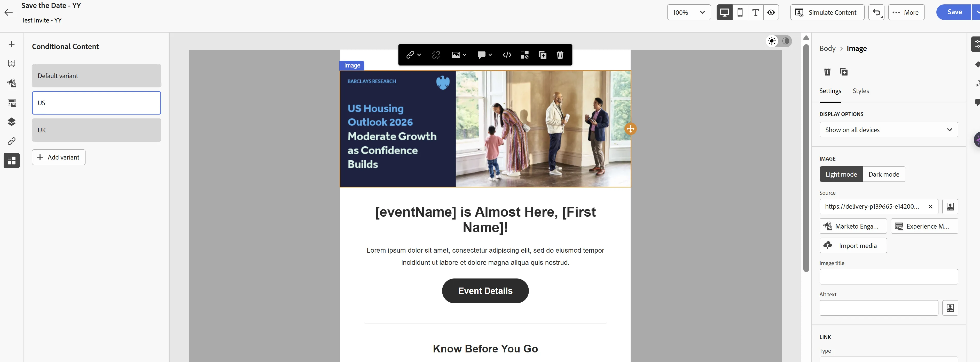The height and width of the screenshot is (362, 980).
Task: Click Add variant button
Action: pos(59,157)
